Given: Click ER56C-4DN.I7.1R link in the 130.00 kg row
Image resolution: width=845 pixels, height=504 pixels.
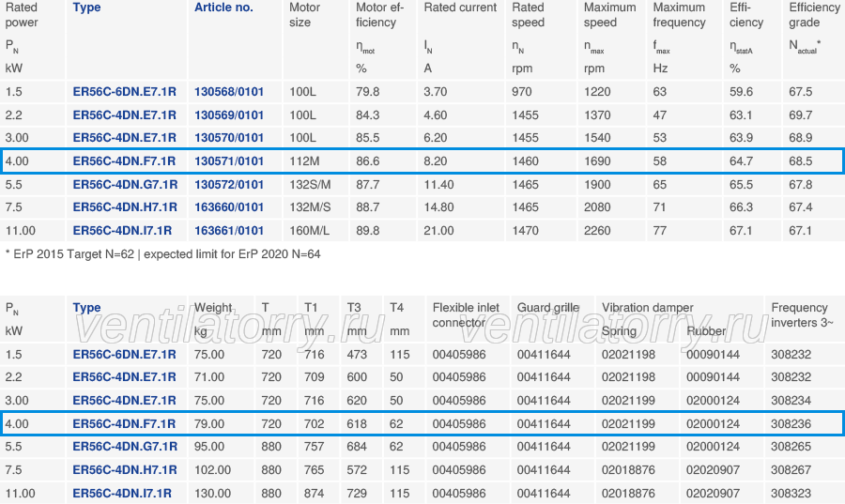Looking at the screenshot, I should 122,494.
